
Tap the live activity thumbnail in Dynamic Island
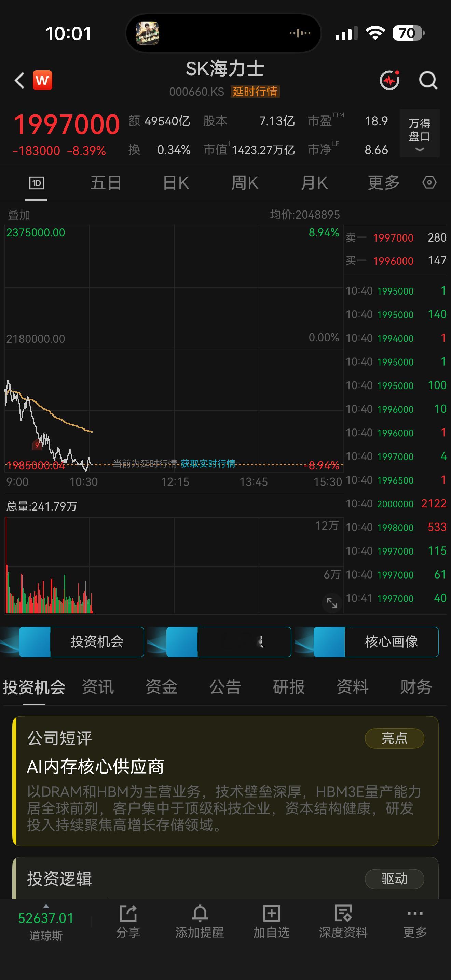pos(147,33)
